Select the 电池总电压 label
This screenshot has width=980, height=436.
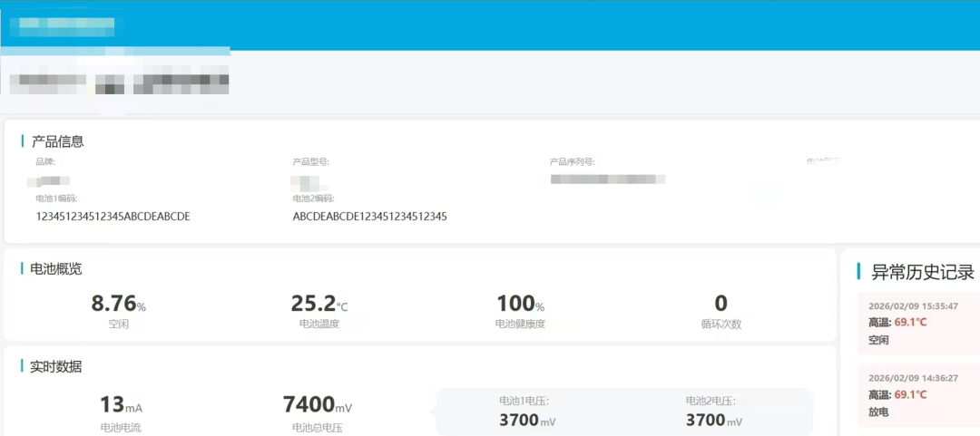pos(318,428)
